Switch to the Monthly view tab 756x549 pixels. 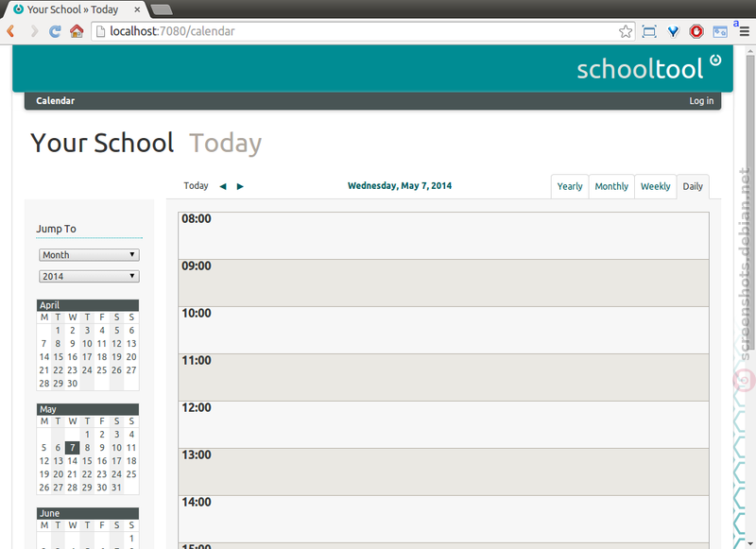(x=611, y=186)
